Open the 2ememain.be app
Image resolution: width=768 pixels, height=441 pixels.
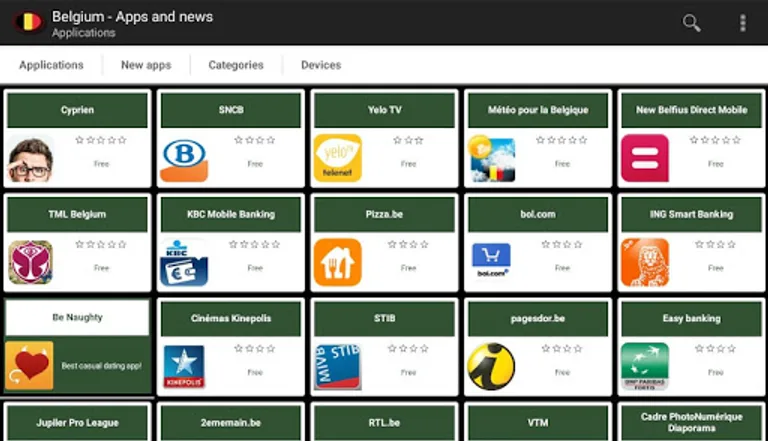[x=231, y=422]
